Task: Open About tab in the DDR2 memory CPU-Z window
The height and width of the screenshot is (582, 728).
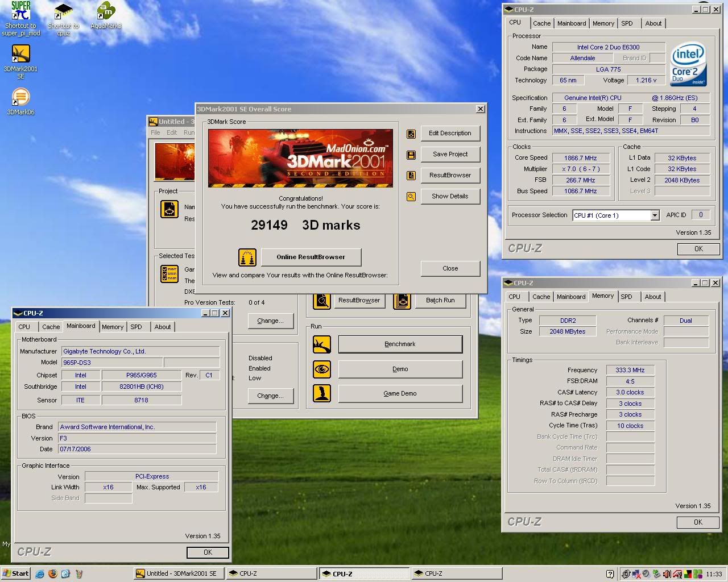Action: [x=653, y=297]
